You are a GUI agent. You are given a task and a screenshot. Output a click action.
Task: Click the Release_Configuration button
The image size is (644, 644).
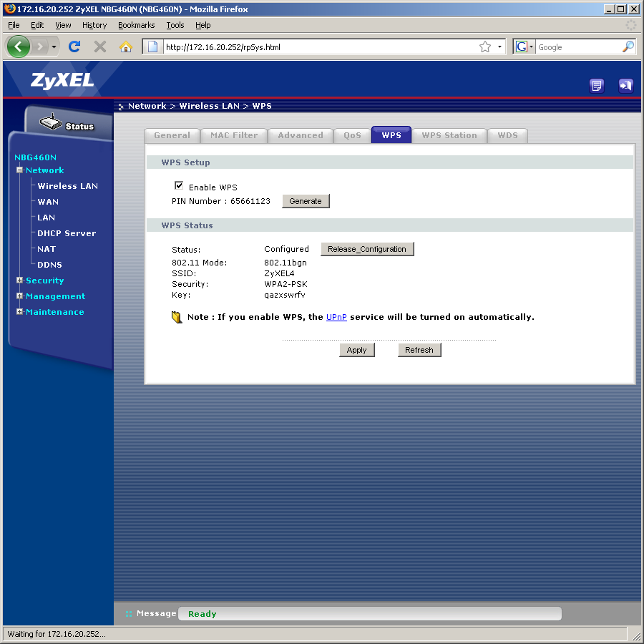pos(367,249)
